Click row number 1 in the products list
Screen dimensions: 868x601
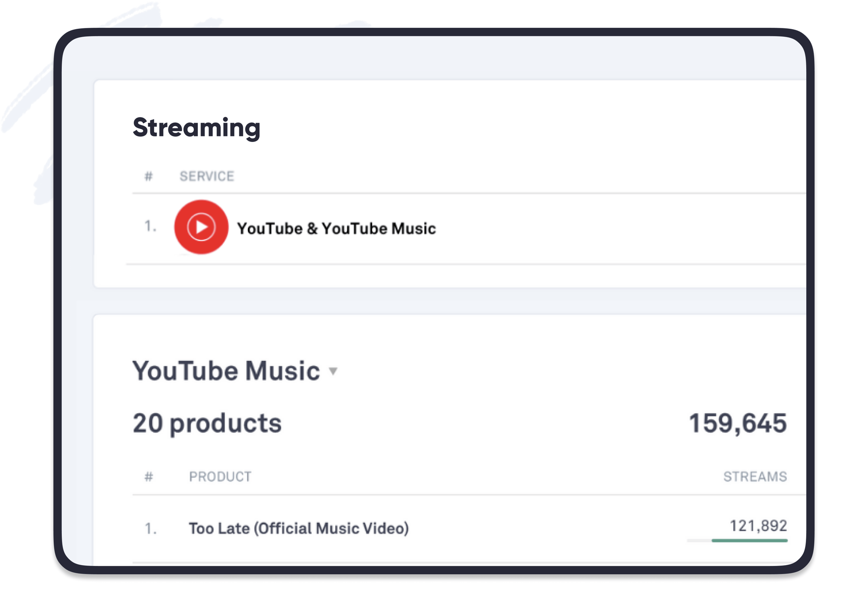151,528
